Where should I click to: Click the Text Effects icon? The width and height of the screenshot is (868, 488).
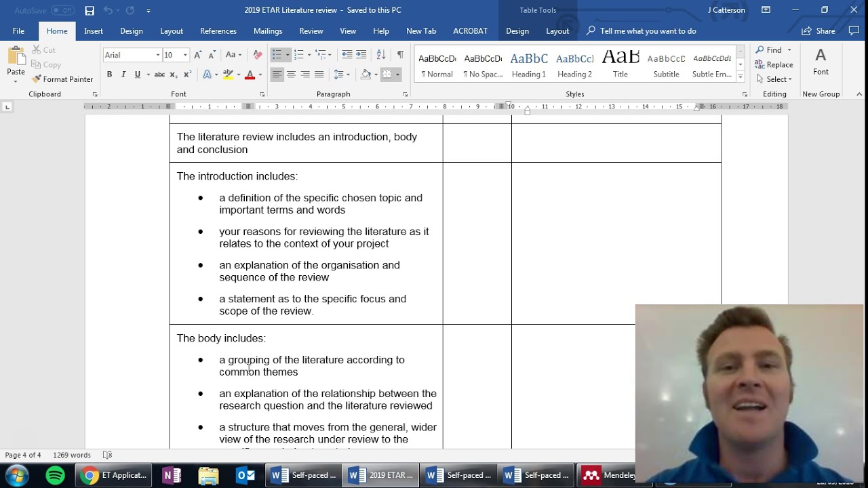(x=208, y=75)
